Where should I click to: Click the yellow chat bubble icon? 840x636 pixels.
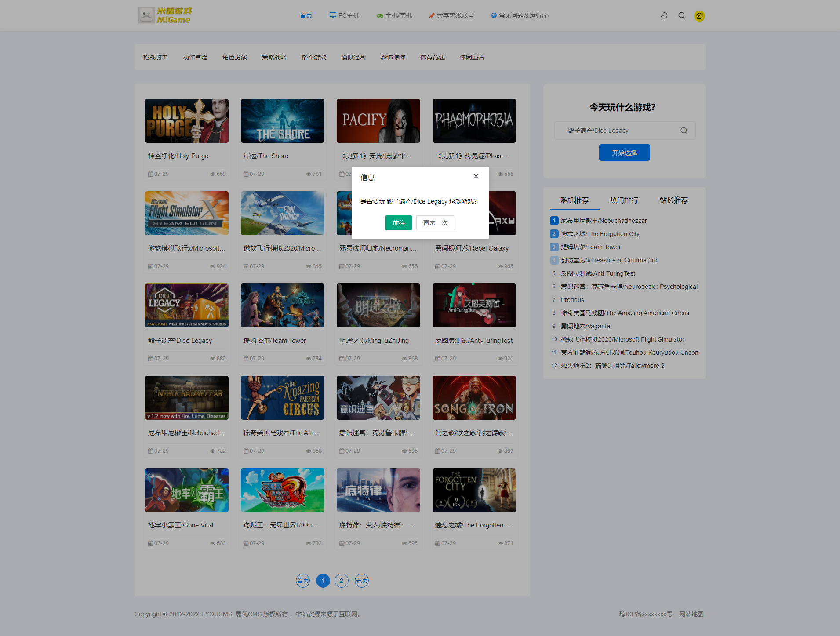(699, 16)
